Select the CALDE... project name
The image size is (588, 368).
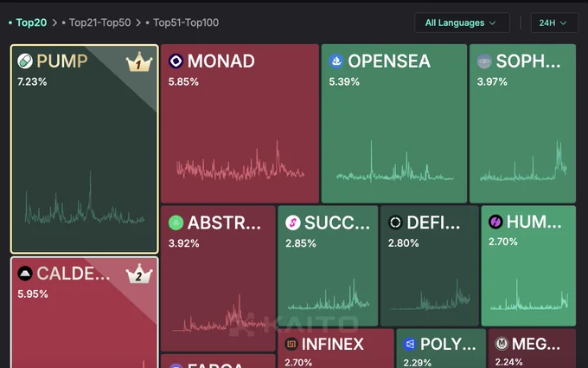pos(73,274)
